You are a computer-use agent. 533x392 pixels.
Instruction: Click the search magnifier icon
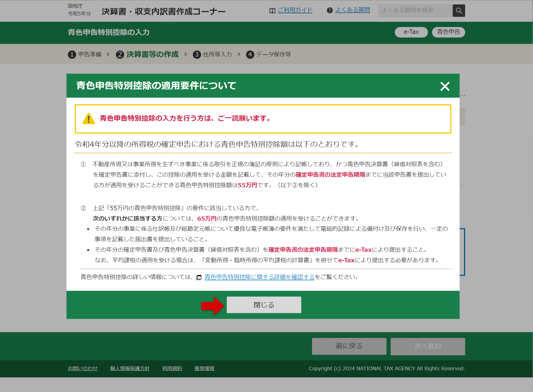(x=459, y=10)
